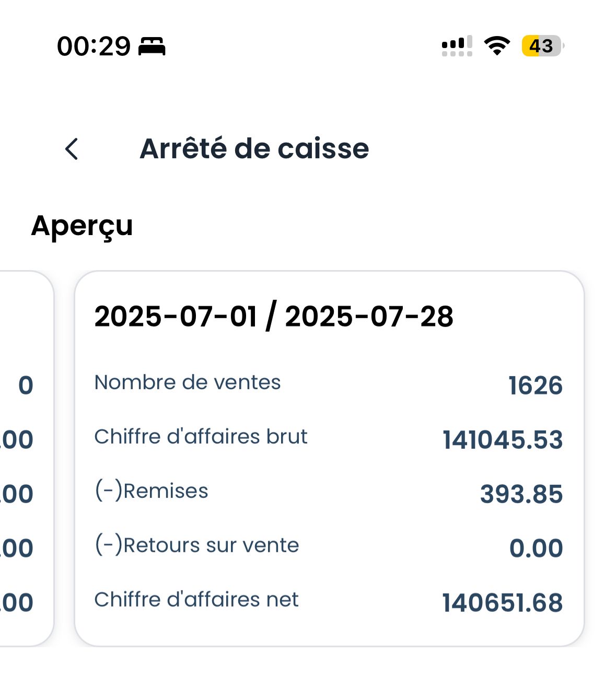Image resolution: width=616 pixels, height=698 pixels.
Task: Tap the Nombre de ventes label
Action: [x=188, y=382]
